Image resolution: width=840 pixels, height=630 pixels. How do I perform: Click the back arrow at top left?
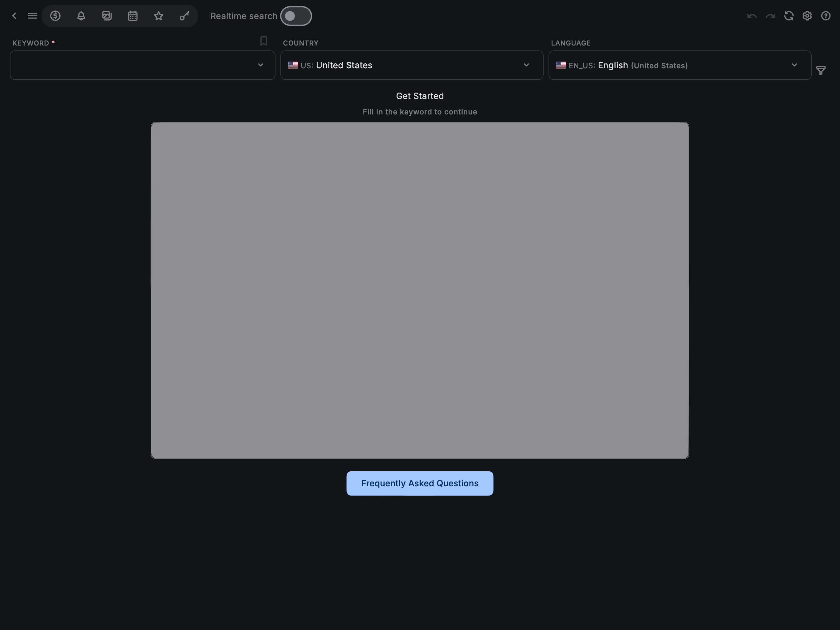point(14,16)
